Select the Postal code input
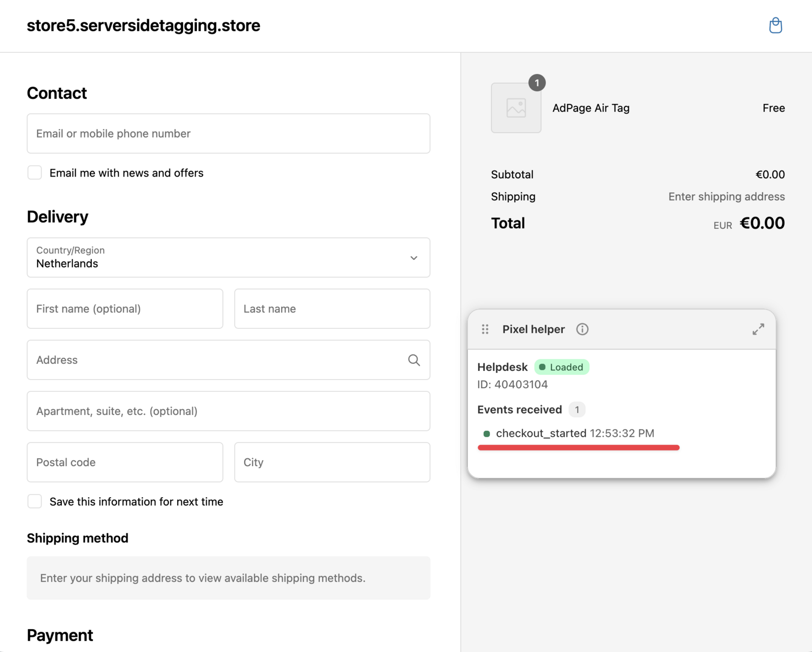The width and height of the screenshot is (812, 652). click(125, 462)
